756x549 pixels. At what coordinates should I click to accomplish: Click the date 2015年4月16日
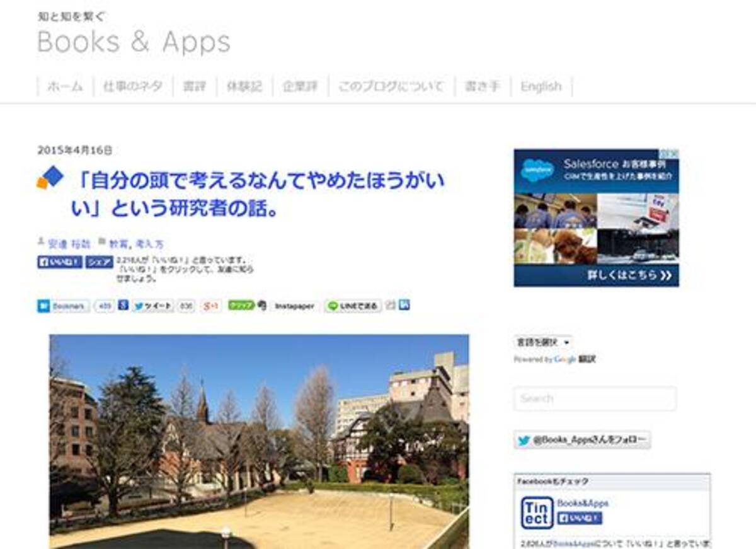click(x=75, y=150)
